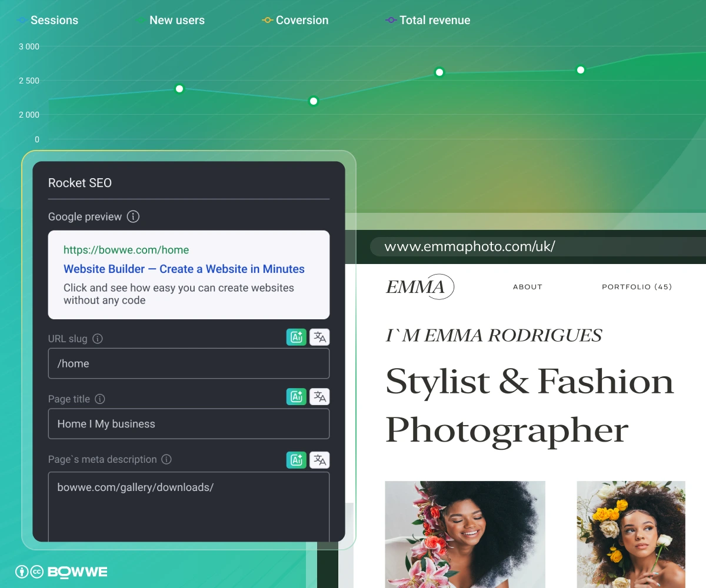The height and width of the screenshot is (588, 706).
Task: Click the Website Builder preview title link
Action: (184, 269)
